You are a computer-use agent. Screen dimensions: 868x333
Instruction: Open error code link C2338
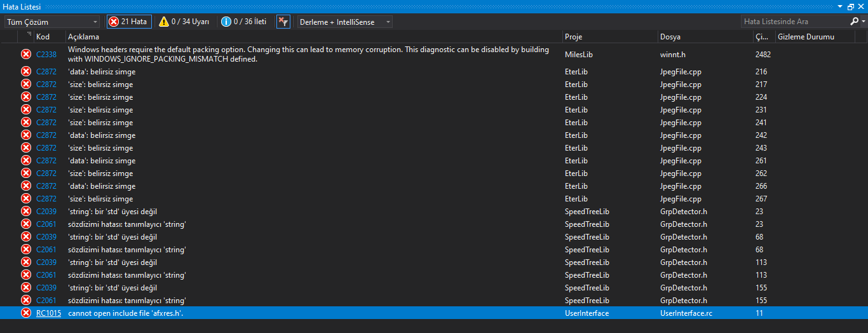point(46,55)
